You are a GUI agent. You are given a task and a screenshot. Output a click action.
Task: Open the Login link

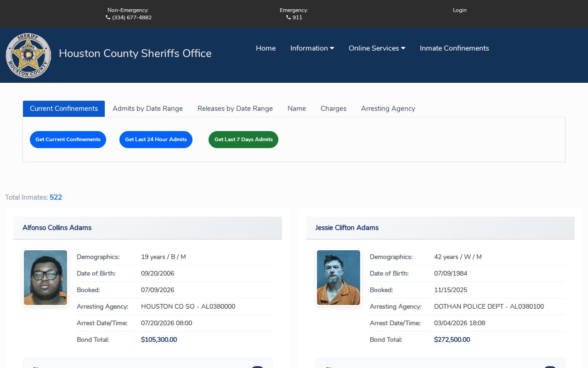click(x=459, y=10)
